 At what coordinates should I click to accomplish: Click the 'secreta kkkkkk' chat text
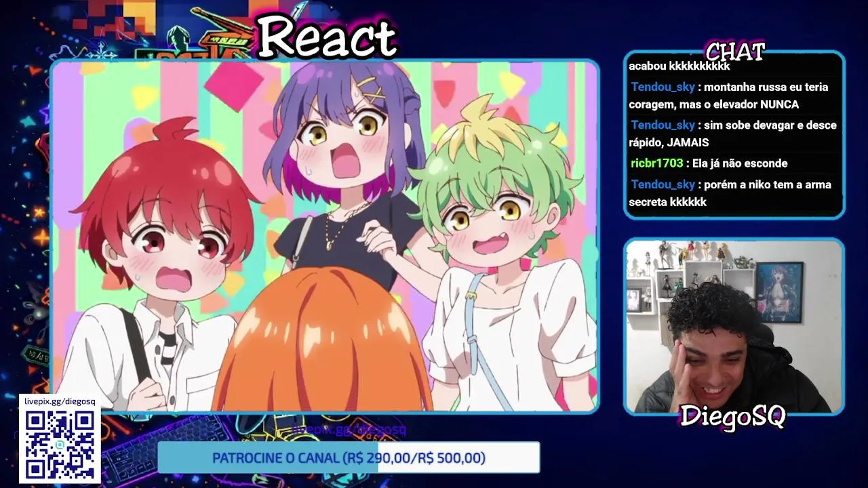click(x=667, y=202)
